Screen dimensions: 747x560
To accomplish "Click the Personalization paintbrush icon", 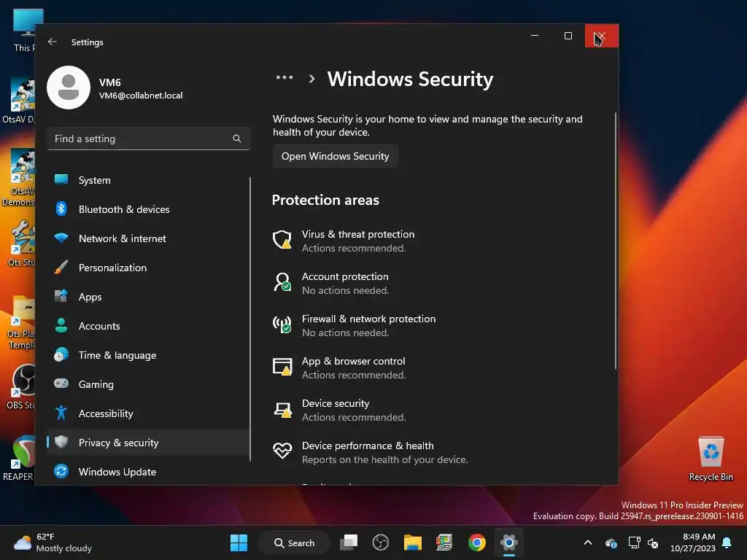I will [x=61, y=267].
